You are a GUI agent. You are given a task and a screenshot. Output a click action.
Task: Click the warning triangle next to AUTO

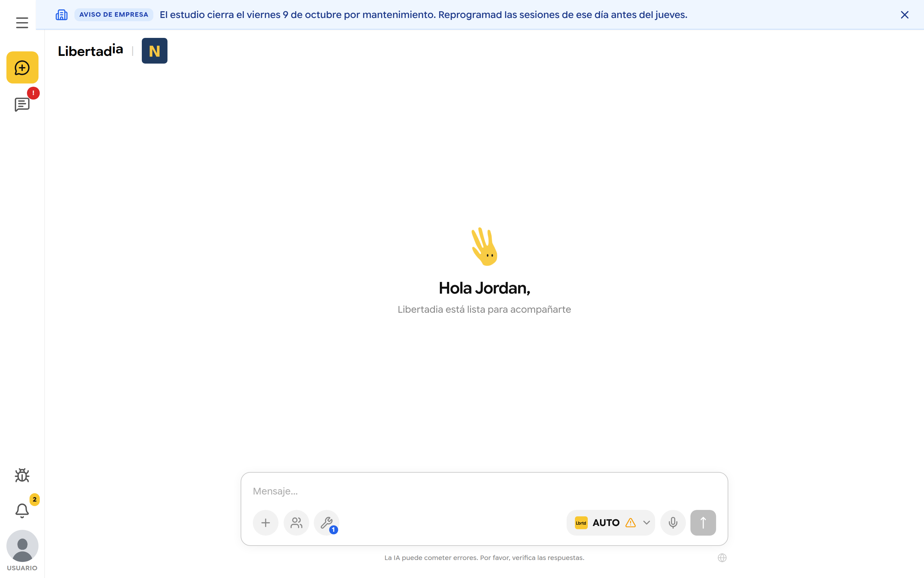tap(630, 522)
